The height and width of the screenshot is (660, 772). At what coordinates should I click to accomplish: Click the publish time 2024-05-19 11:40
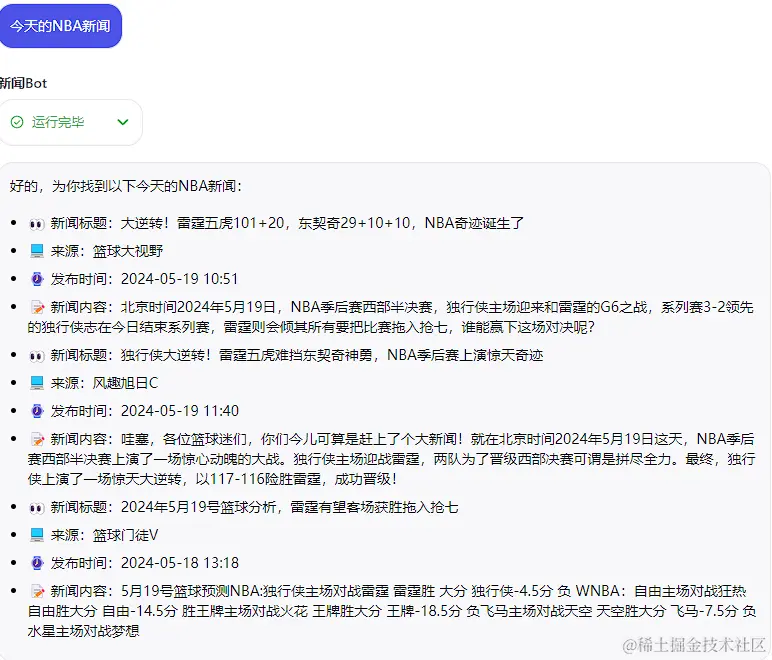180,411
